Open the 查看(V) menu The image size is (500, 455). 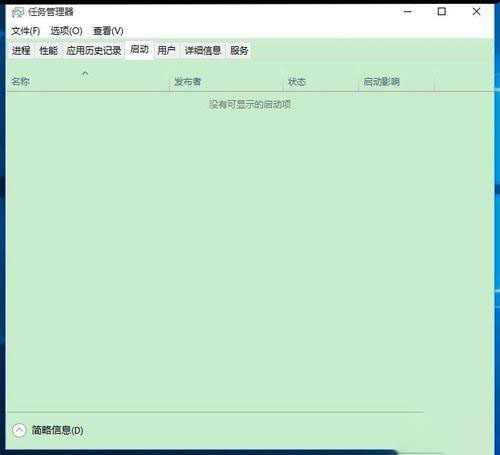[108, 31]
